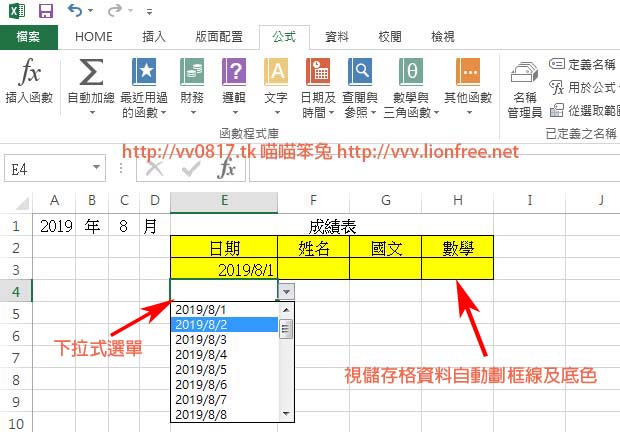The width and height of the screenshot is (620, 432).
Task: Choose 2019/8/3 from dropdown list
Action: click(x=225, y=340)
